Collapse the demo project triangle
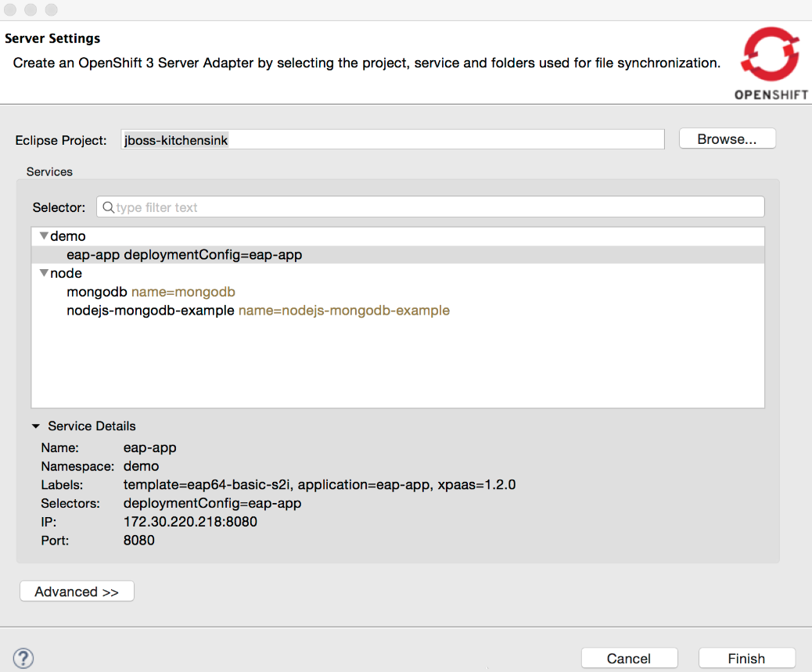This screenshot has height=672, width=812. tap(44, 235)
